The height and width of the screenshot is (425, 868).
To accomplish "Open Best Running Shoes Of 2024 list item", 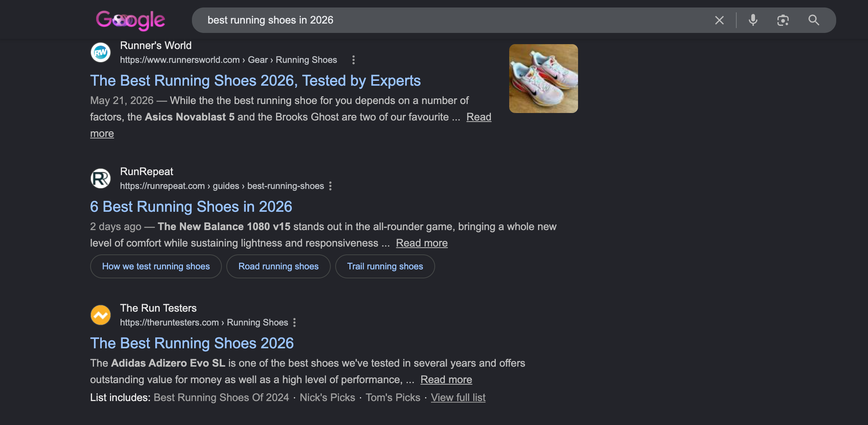I will pyautogui.click(x=221, y=398).
